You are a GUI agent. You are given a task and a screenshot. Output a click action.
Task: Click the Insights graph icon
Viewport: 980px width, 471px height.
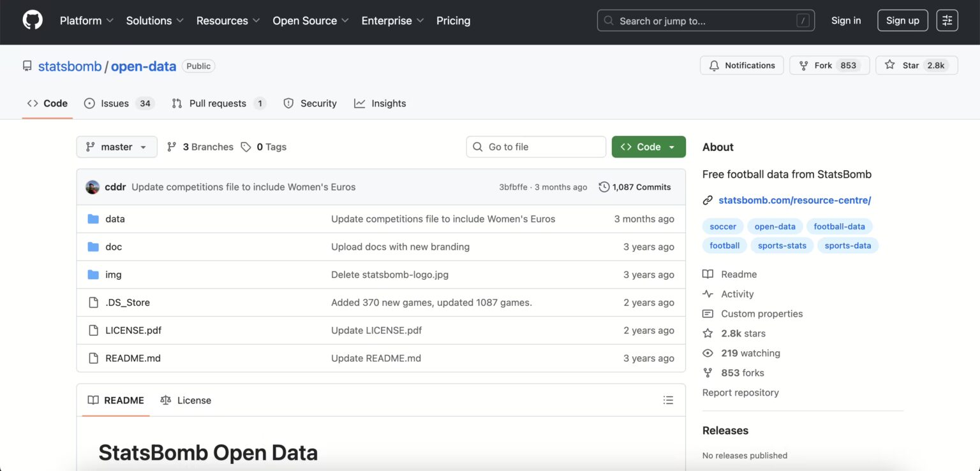tap(361, 103)
